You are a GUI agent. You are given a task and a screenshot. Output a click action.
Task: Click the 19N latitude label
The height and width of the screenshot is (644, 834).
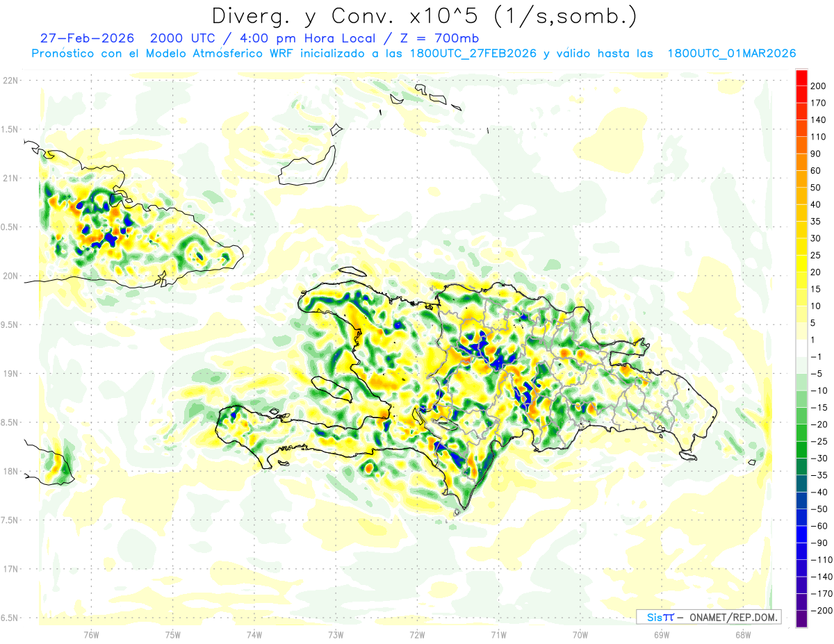10,374
